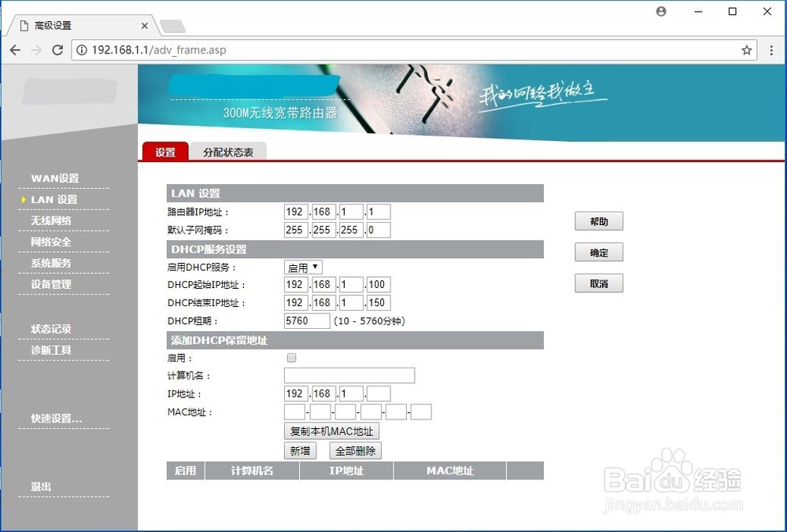Click the browser forward arrow
The image size is (787, 532).
pyautogui.click(x=36, y=50)
